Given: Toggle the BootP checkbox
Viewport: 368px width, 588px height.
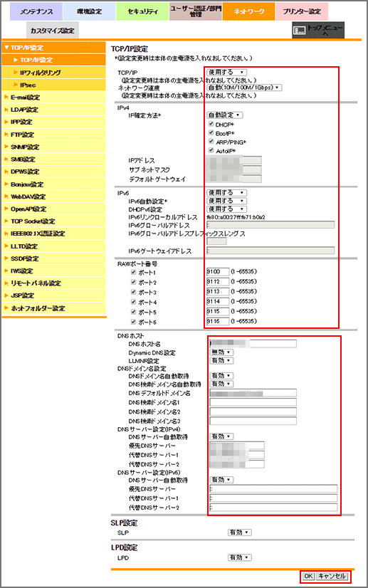Looking at the screenshot, I should point(211,132).
